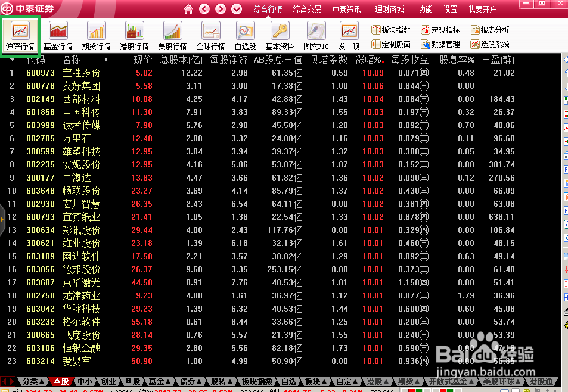Expand the 债券 bottom tab menu
Image resolution: width=568 pixels, height=392 pixels.
[x=191, y=381]
